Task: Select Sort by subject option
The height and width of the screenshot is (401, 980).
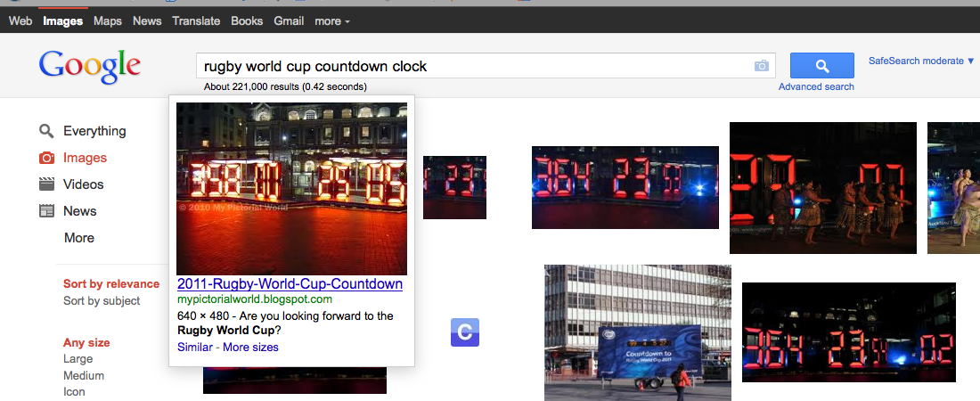Action: (x=102, y=301)
